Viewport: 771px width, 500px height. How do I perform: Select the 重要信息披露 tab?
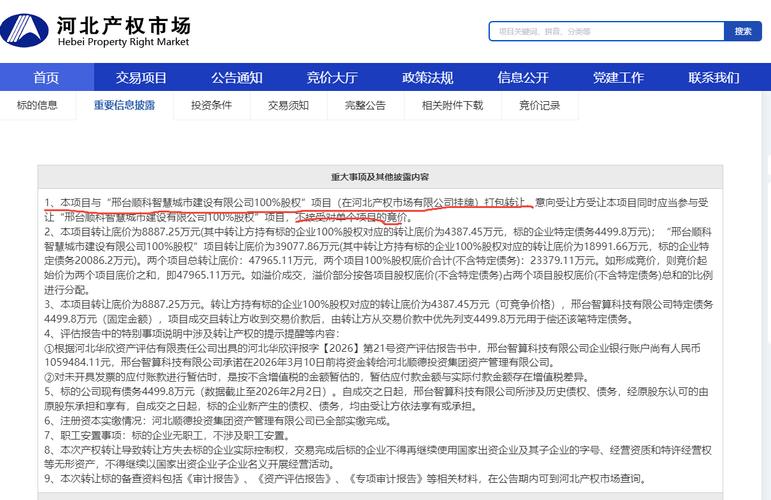click(124, 105)
